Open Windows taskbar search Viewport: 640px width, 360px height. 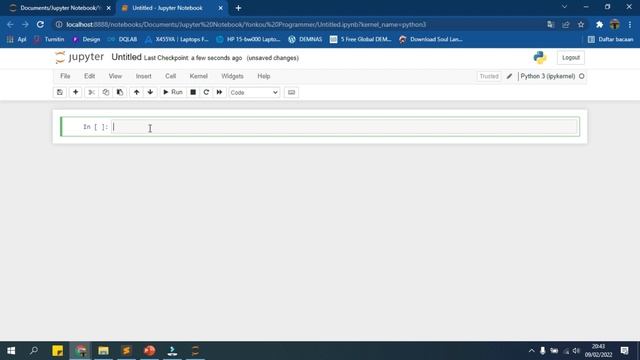pos(34,351)
